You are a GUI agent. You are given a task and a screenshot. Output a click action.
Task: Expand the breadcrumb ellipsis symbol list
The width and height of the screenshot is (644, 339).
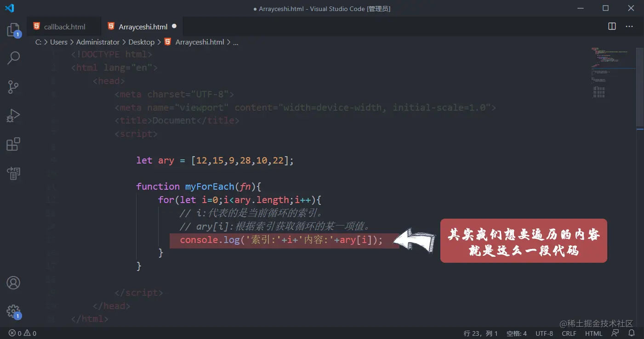coord(236,42)
